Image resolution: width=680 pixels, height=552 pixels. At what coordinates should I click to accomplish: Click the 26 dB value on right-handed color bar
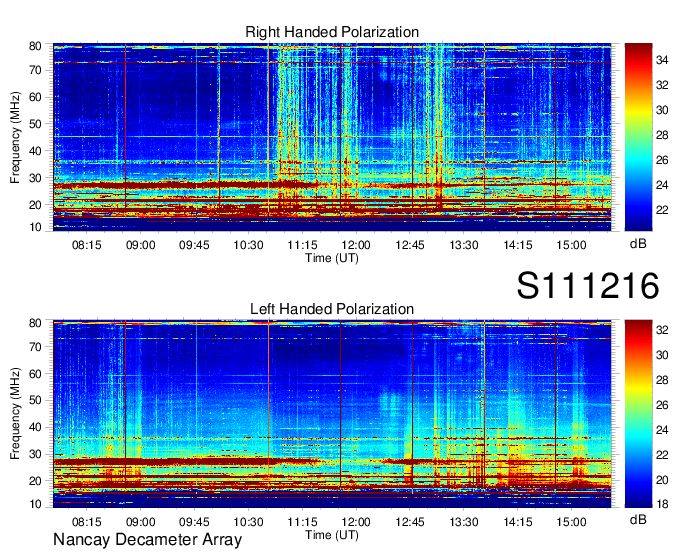[x=662, y=160]
